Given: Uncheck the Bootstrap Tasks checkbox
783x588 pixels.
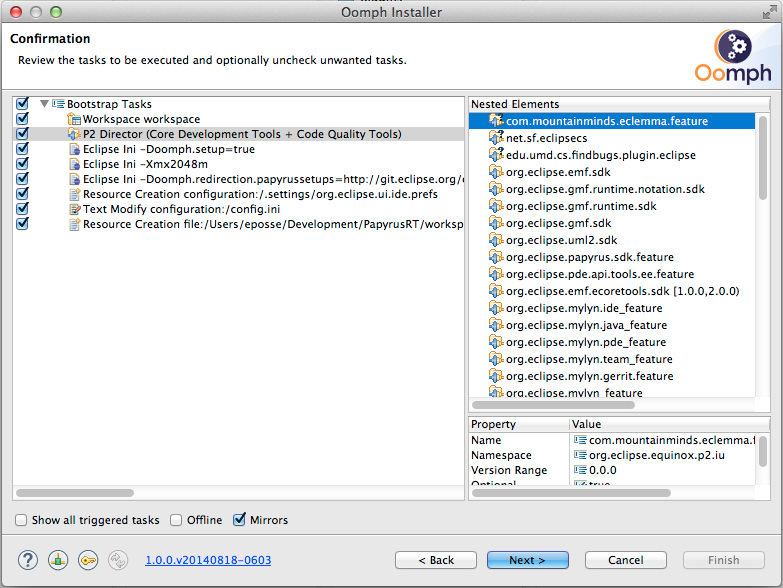Looking at the screenshot, I should point(22,103).
